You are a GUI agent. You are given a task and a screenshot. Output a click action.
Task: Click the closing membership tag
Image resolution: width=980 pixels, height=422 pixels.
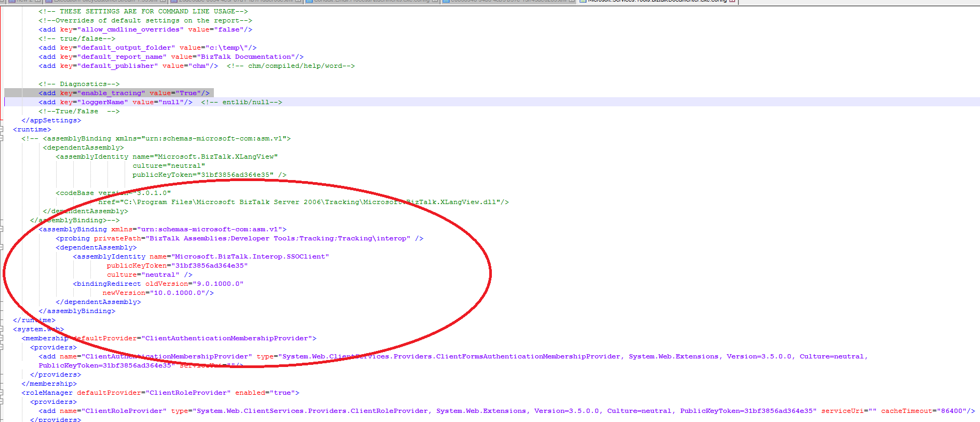click(x=49, y=384)
